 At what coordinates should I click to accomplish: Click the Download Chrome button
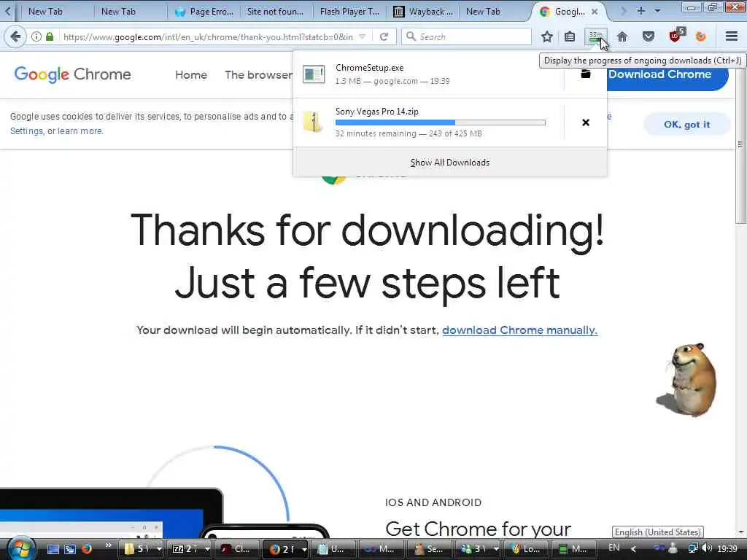tap(667, 74)
